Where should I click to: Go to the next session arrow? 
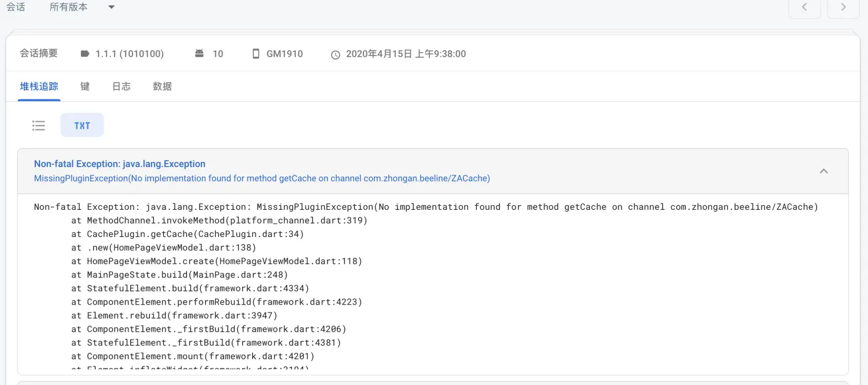point(843,8)
